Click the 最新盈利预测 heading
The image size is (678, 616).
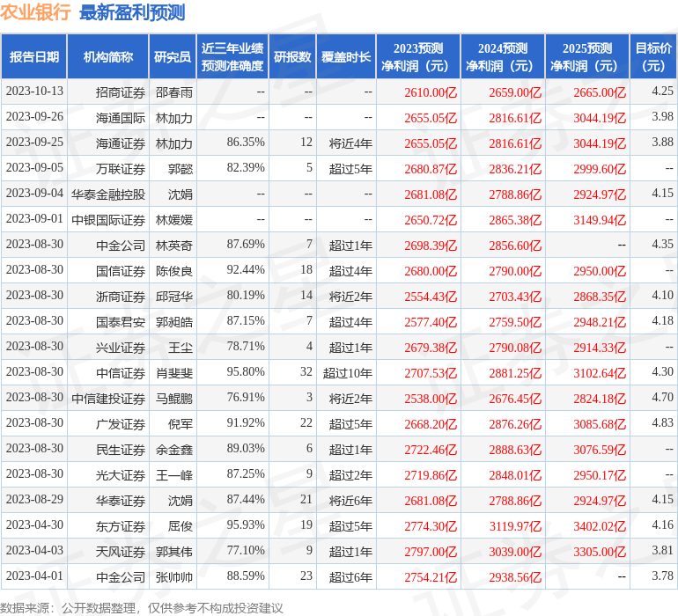[x=132, y=12]
